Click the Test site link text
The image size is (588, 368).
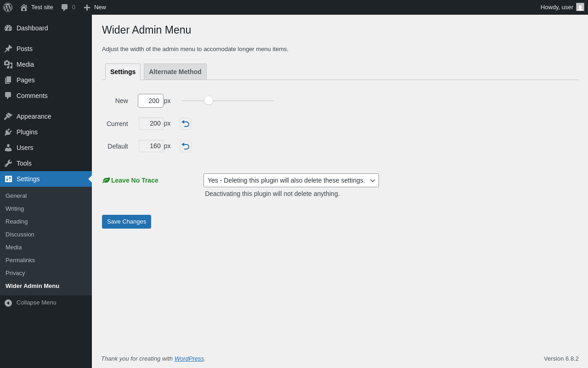[x=42, y=7]
